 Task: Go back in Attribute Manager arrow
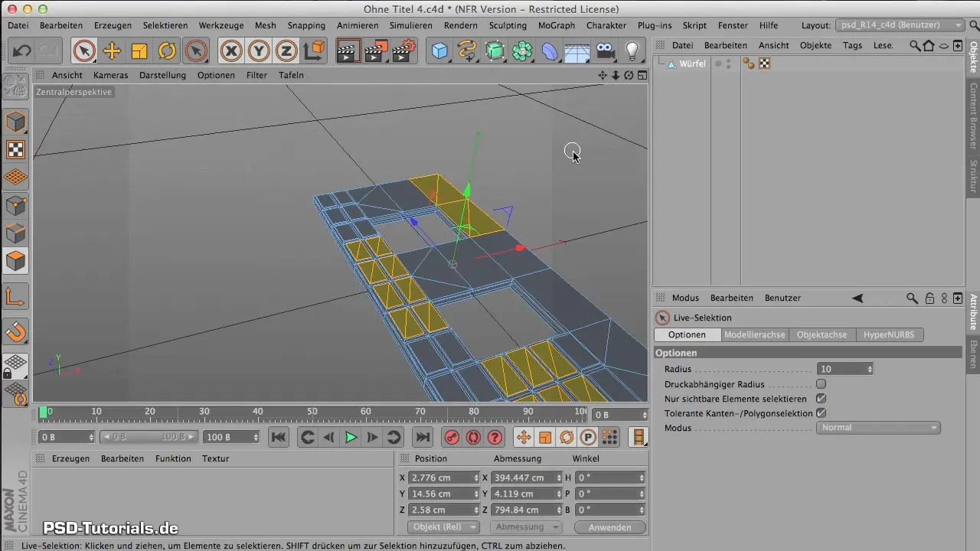(x=857, y=298)
